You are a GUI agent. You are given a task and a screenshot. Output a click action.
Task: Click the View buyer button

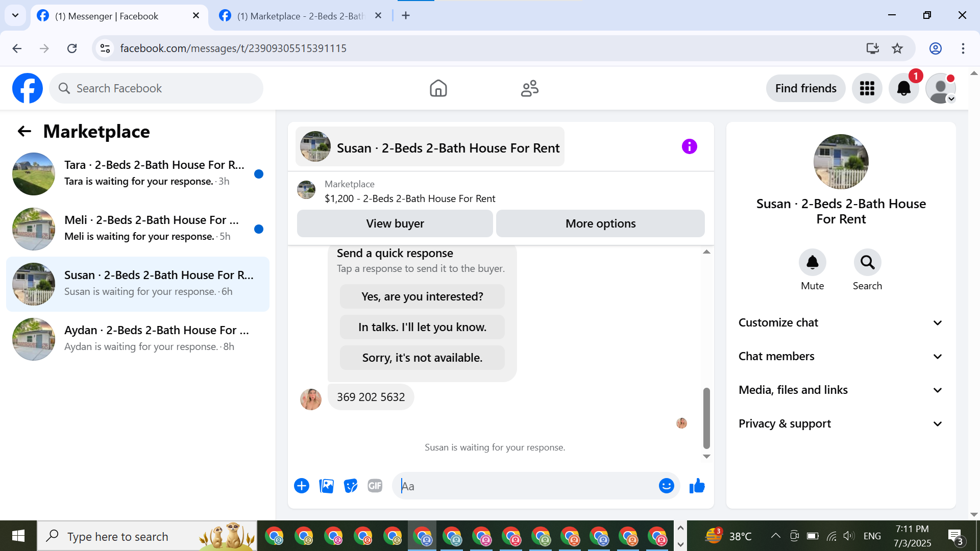coord(395,223)
